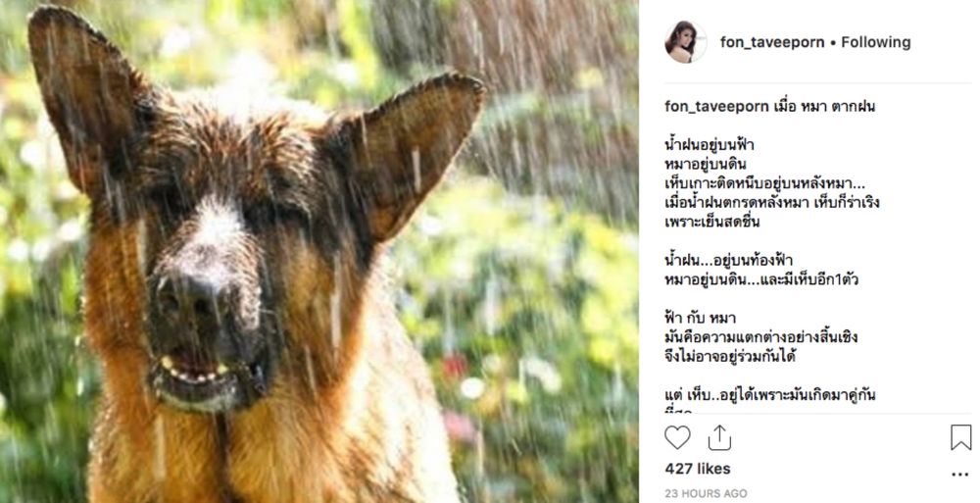Select the caption line น้ำฝนอยู่บนฟ้า

(710, 145)
